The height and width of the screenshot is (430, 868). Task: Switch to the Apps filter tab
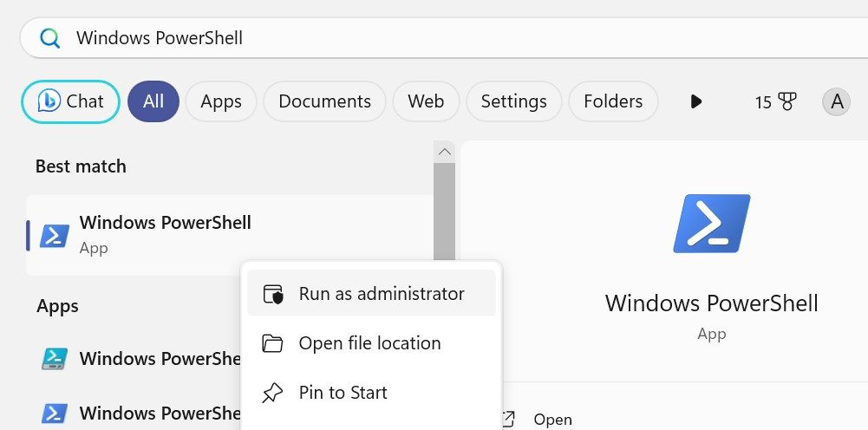point(220,101)
